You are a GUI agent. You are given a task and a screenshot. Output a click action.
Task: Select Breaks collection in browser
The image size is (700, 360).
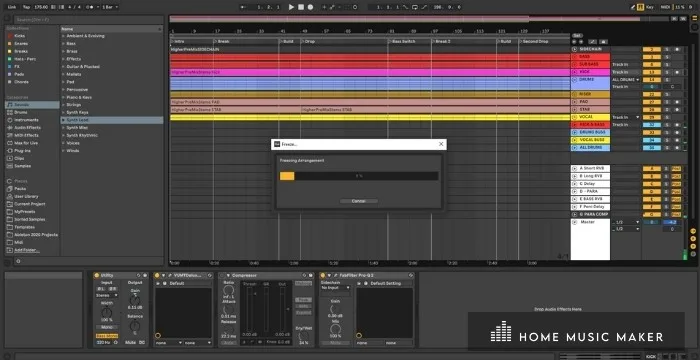tap(21, 51)
